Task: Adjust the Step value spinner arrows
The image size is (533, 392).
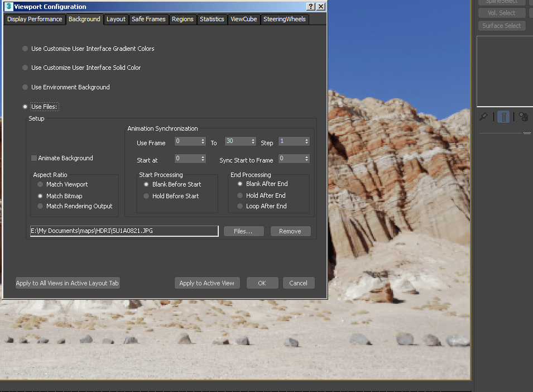Action: (x=306, y=141)
